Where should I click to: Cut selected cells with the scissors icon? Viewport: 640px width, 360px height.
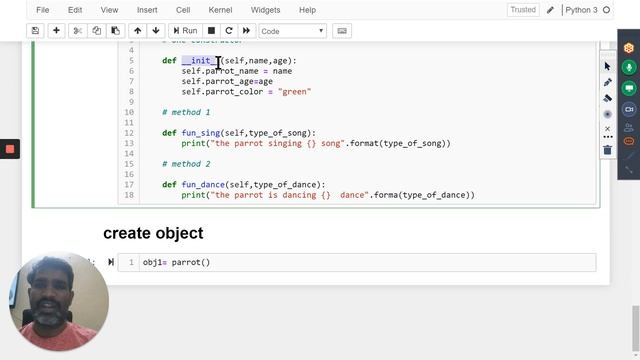(x=78, y=31)
